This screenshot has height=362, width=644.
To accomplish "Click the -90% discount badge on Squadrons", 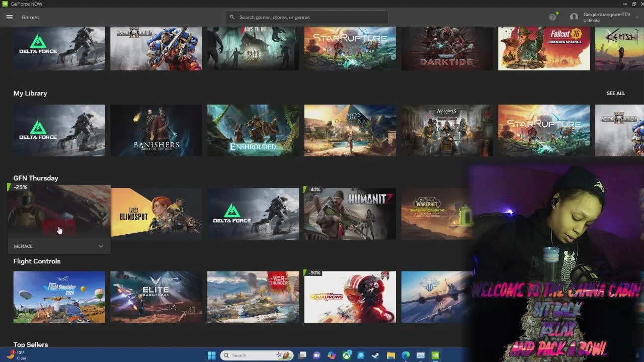I will click(314, 273).
